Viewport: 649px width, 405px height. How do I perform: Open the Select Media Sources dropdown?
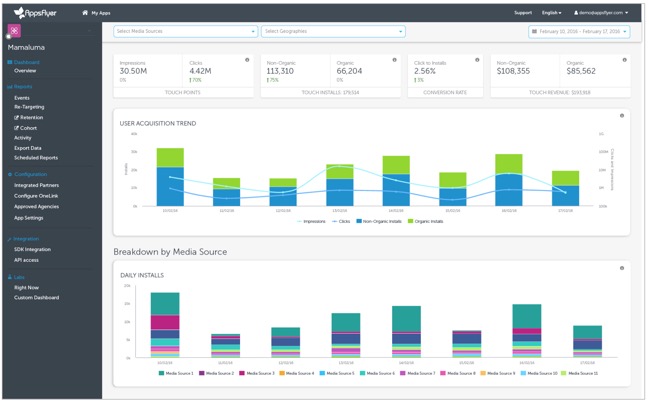185,31
